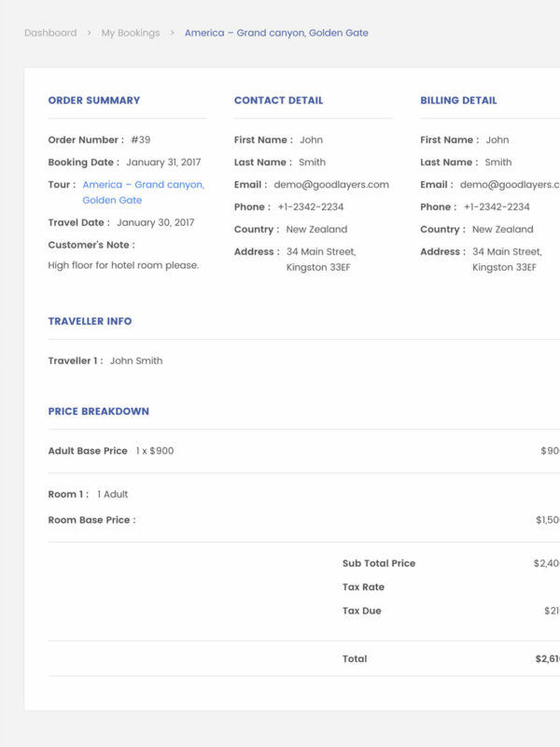Click the Sub Total Price label
Screen dimensions: 560x747
pyautogui.click(x=379, y=564)
